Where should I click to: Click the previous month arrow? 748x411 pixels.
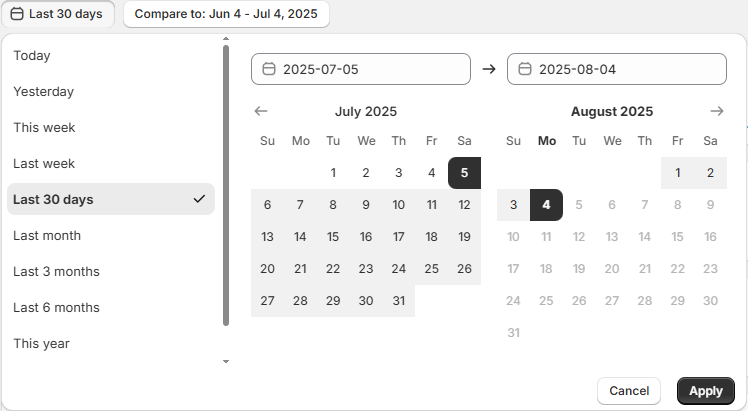(261, 112)
